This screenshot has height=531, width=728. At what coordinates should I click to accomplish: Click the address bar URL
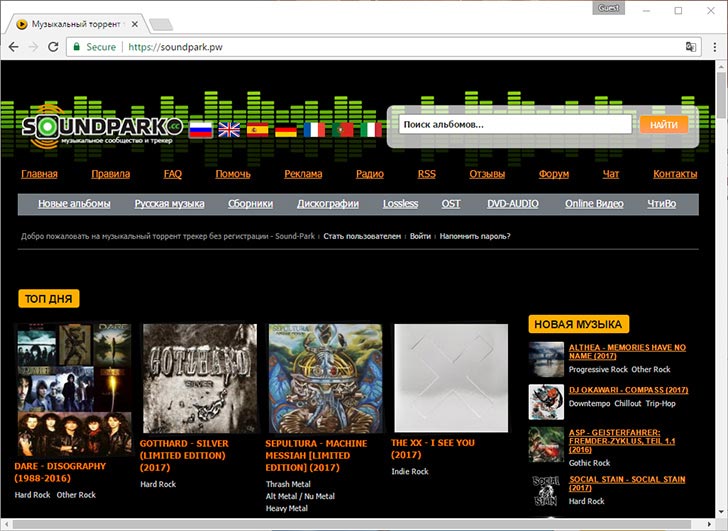[x=175, y=47]
